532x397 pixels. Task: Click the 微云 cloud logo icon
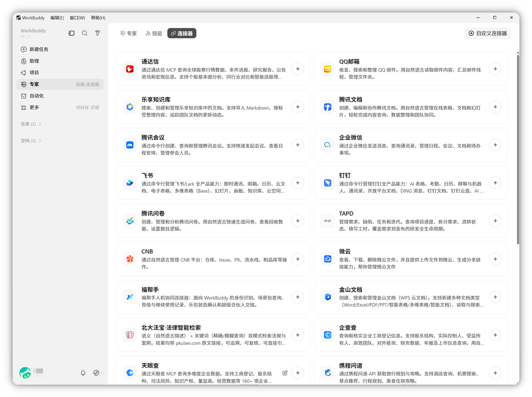(328, 259)
